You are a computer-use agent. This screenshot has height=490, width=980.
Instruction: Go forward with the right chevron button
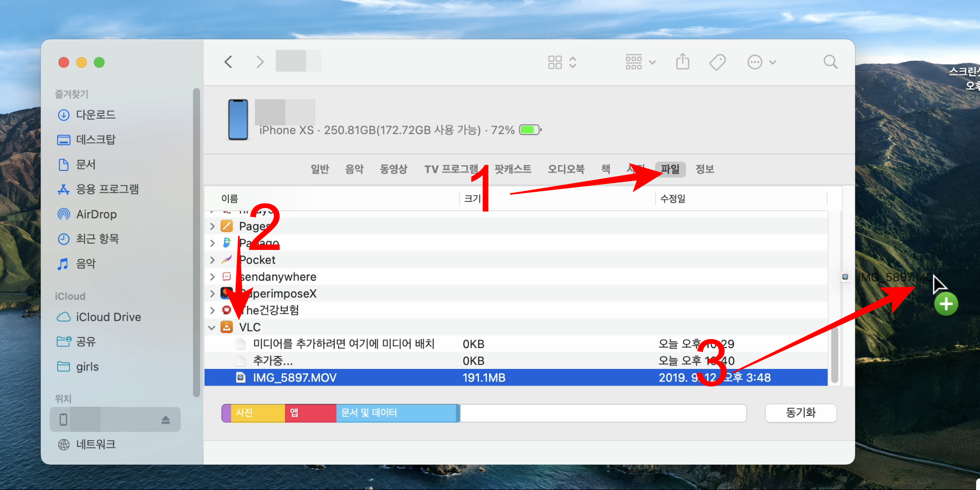pyautogui.click(x=260, y=62)
